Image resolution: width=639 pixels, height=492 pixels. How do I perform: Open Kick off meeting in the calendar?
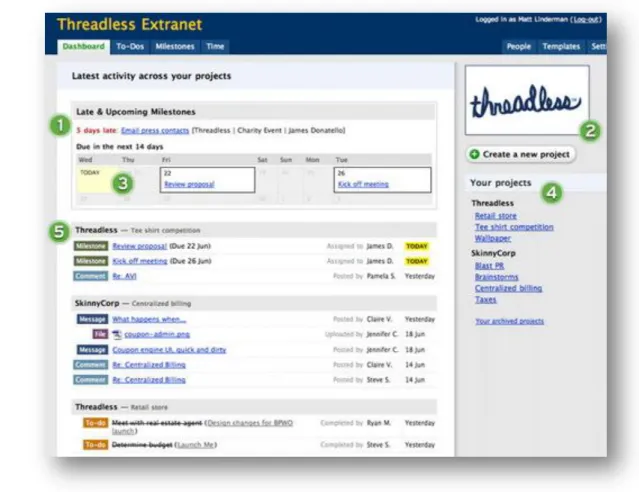[363, 184]
